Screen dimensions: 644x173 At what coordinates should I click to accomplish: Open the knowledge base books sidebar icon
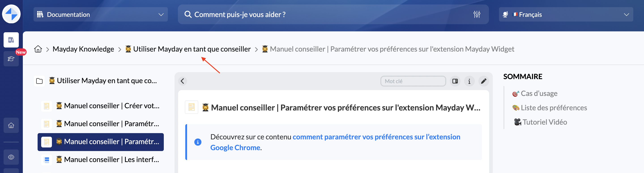(11, 40)
